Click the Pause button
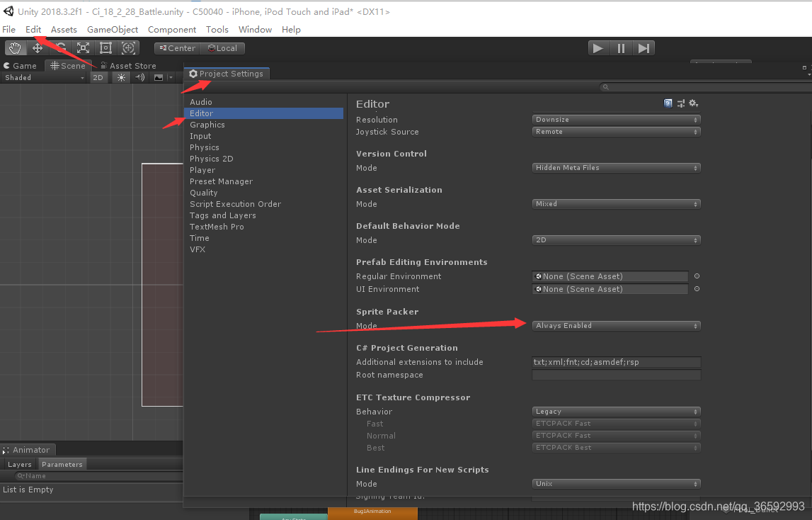This screenshot has width=812, height=520. [x=621, y=48]
